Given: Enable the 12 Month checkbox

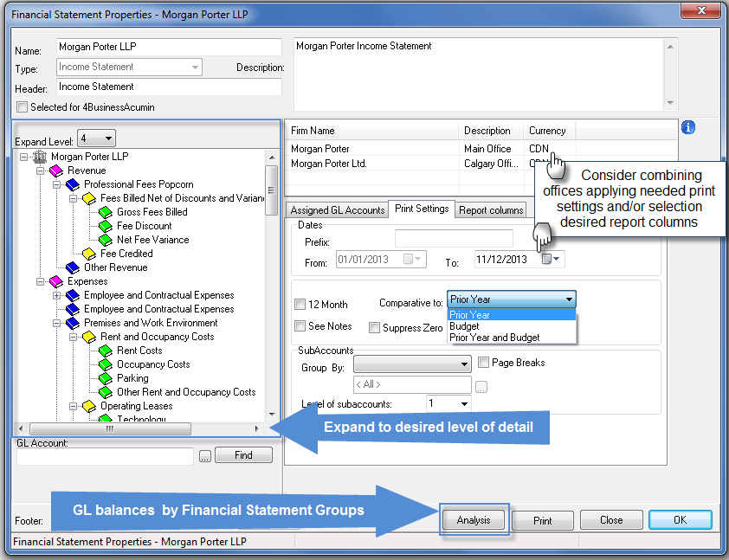Looking at the screenshot, I should (x=300, y=305).
